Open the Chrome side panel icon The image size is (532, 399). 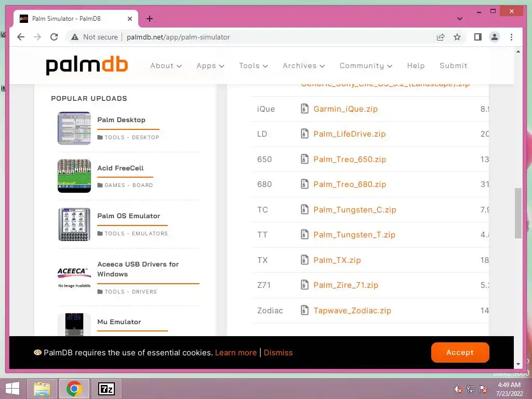click(x=478, y=37)
